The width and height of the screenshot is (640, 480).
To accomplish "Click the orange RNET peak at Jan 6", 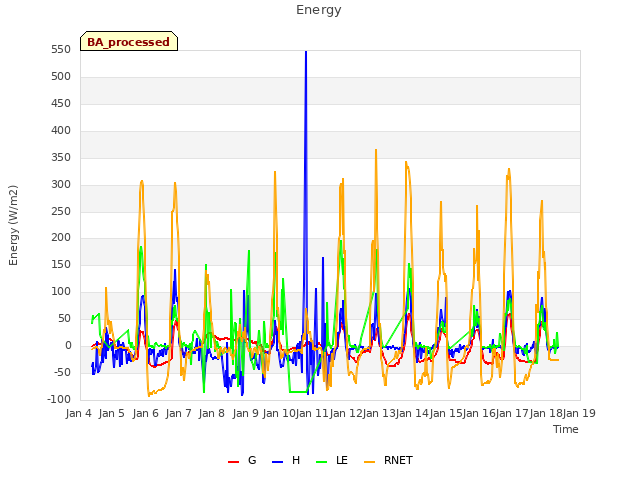I will click(142, 181).
